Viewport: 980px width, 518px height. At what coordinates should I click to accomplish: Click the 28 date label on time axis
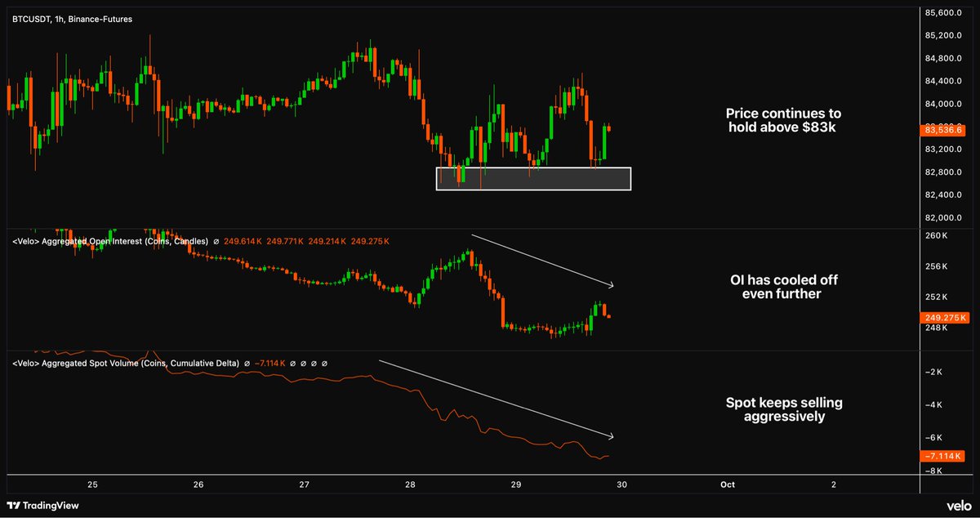coord(410,485)
